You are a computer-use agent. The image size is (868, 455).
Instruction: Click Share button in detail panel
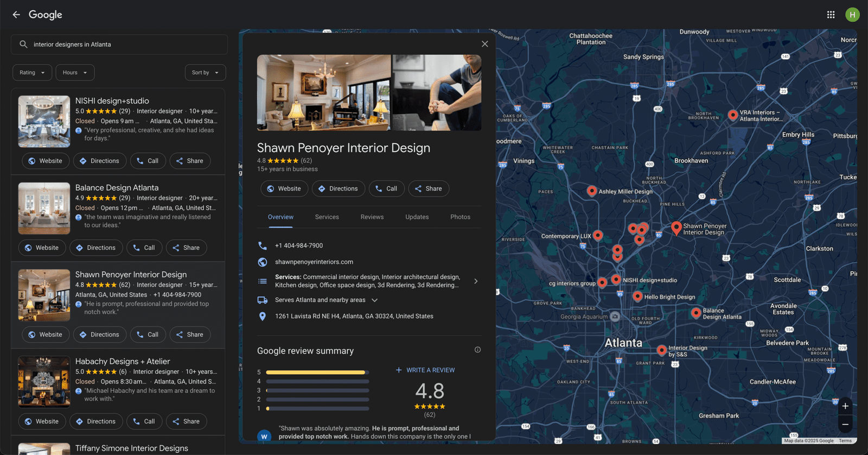tap(429, 188)
